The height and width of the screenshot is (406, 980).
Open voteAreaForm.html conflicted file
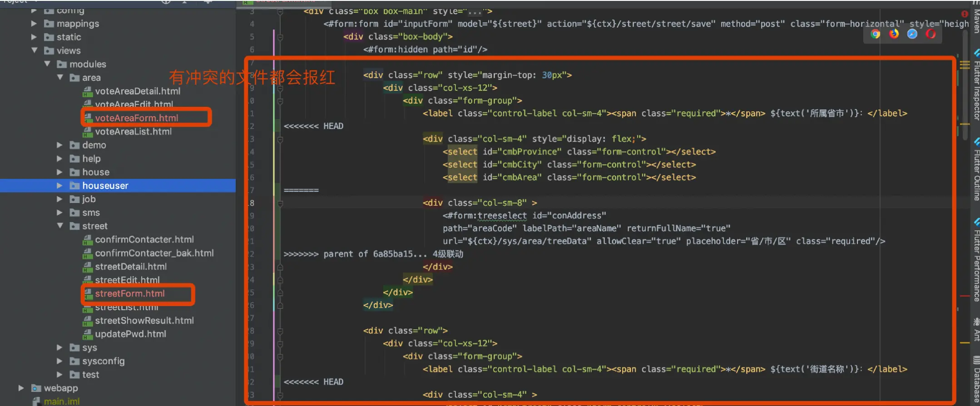pyautogui.click(x=137, y=118)
